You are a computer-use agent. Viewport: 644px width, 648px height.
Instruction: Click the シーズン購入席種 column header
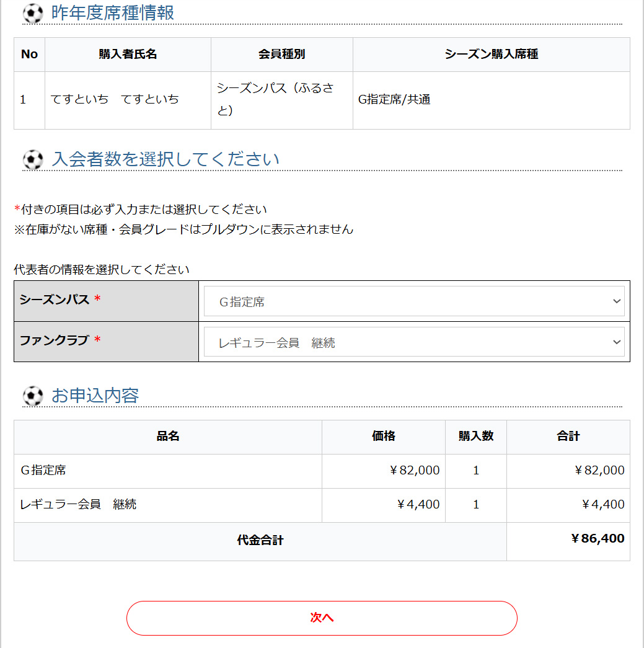tap(491, 55)
